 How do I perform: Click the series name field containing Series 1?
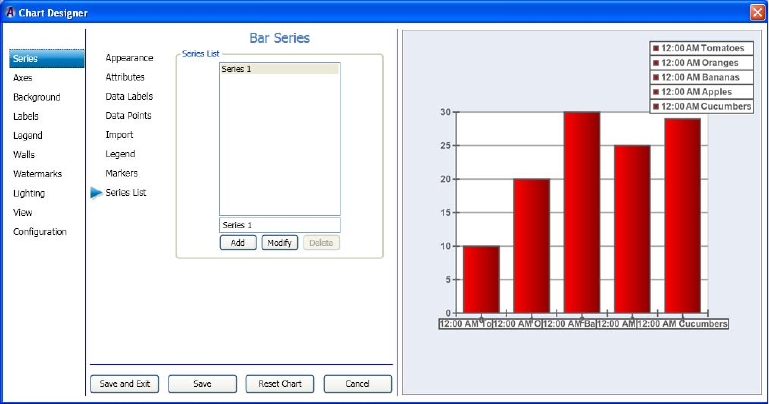(280, 225)
